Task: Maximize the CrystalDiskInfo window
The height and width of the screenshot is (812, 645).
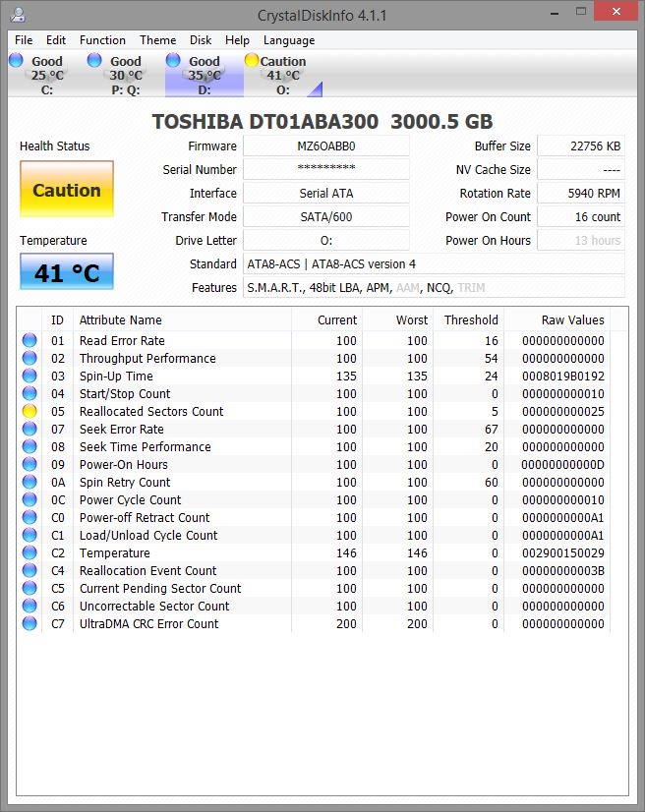Action: point(581,12)
